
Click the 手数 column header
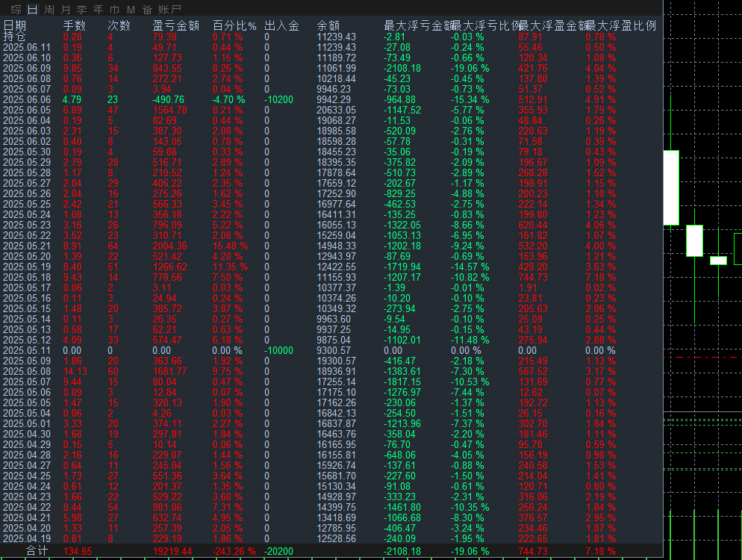pyautogui.click(x=75, y=25)
